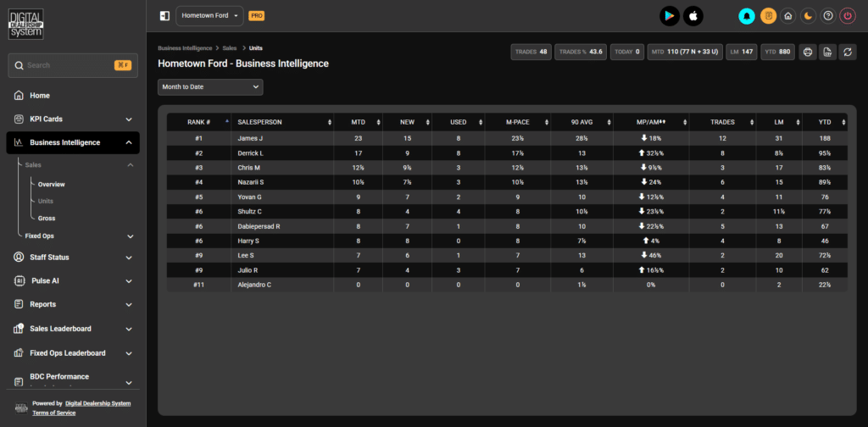Sort by M-PACE column header
The width and height of the screenshot is (868, 427).
point(518,122)
